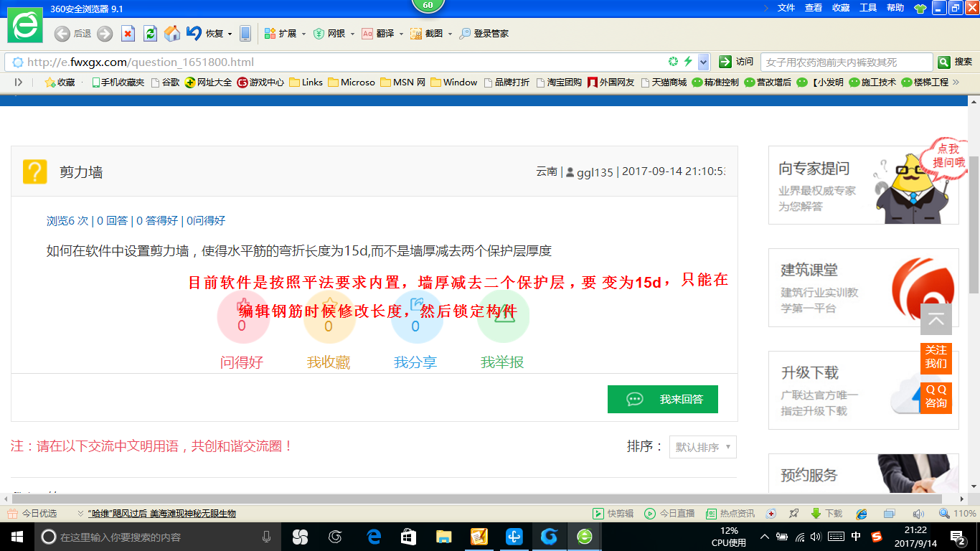Click the vertical page scrollbar
This screenshot has height=551, width=980.
click(x=974, y=226)
